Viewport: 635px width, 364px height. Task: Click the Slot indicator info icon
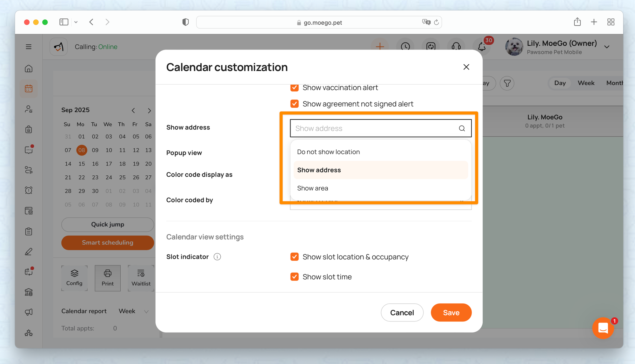click(x=217, y=257)
